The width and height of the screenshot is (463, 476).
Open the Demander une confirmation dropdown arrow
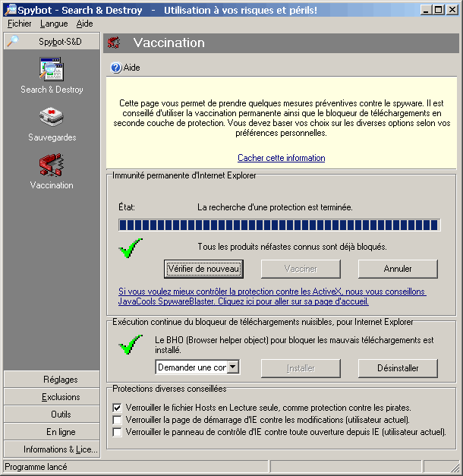[x=233, y=367]
